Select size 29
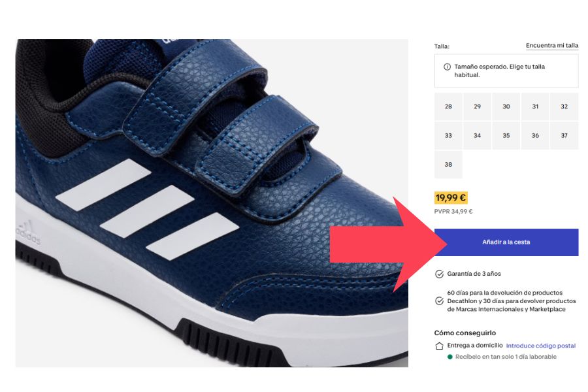This screenshot has width=588, height=392. click(x=477, y=106)
